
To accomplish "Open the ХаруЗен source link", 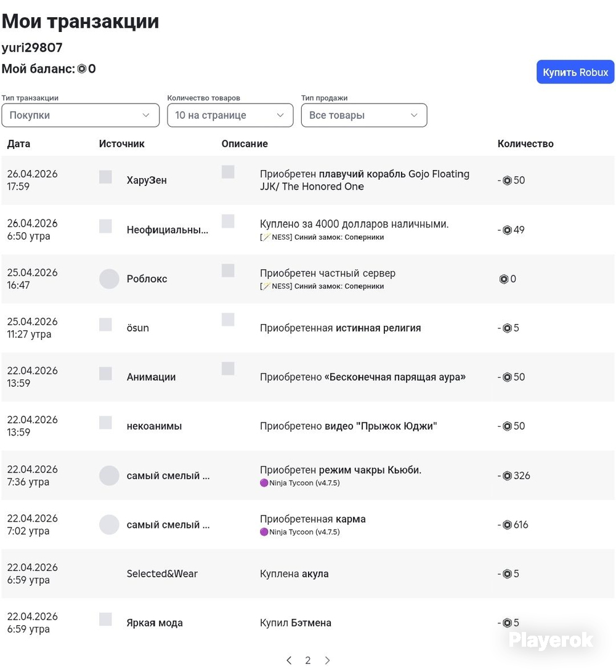I will coord(147,180).
